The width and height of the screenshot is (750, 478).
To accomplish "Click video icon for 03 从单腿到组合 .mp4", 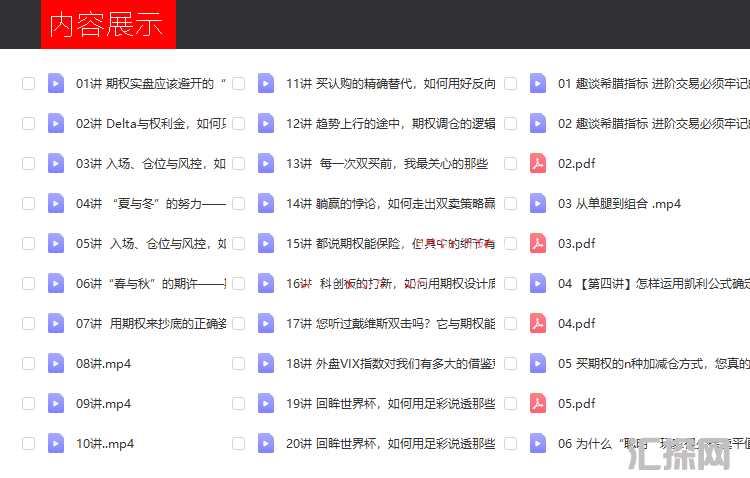I will click(538, 204).
